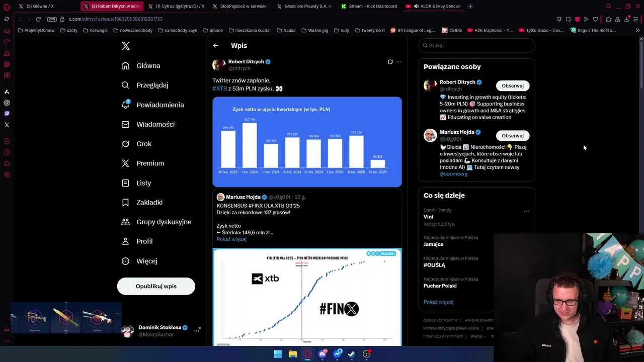Add the page to bookmarks with heart icon
Screen dimensions: 644x362
point(596,19)
